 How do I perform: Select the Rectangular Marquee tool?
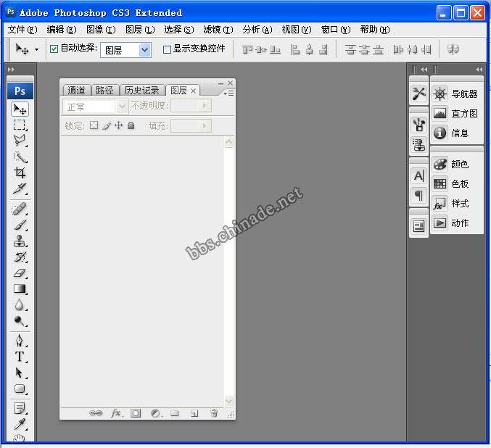point(20,125)
